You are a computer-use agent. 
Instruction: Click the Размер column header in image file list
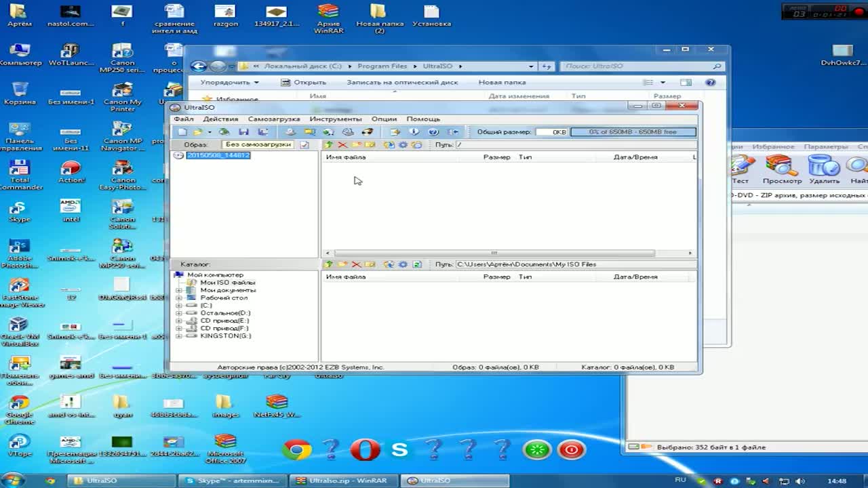coord(496,157)
